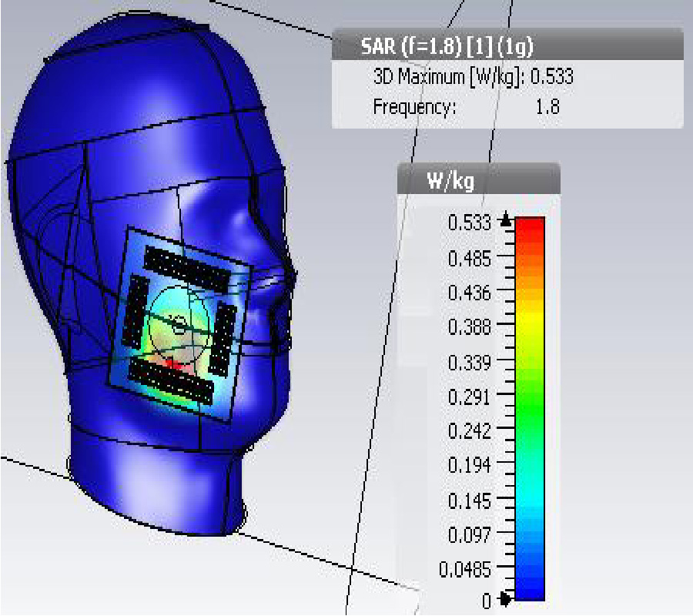Click the 0.291 tick label on the scale
This screenshot has width=693, height=616.
469,397
